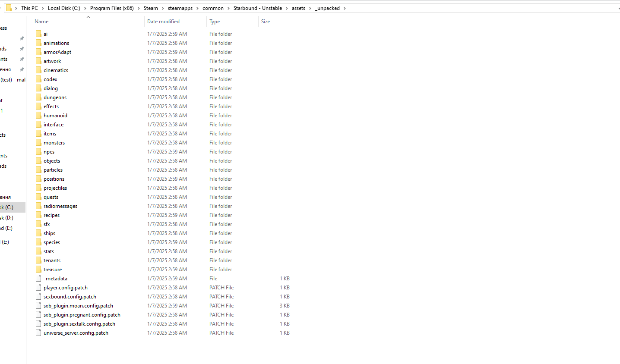620x364 pixels.
Task: Click the date of universe_server.config.patch
Action: point(167,333)
